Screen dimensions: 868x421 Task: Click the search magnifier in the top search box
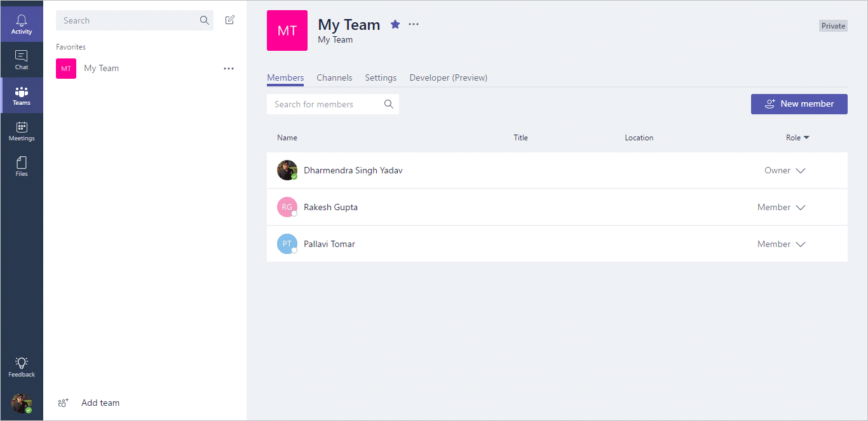(x=205, y=20)
